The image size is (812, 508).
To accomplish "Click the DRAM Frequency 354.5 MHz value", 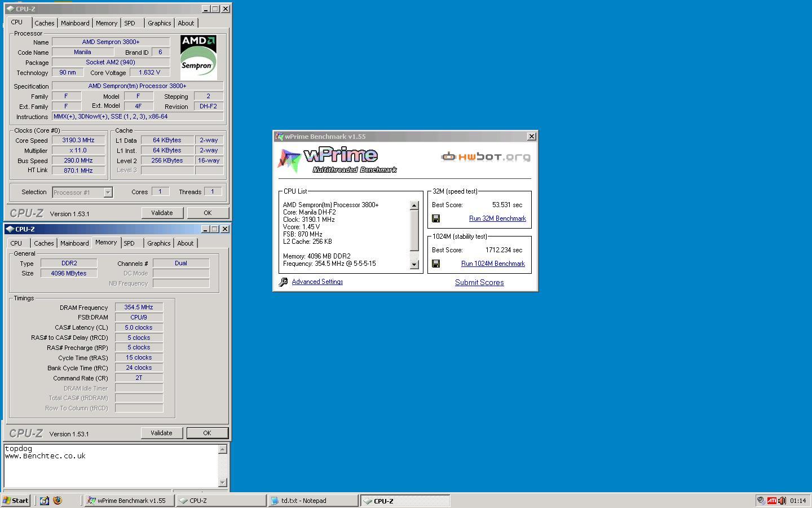I will pos(139,308).
